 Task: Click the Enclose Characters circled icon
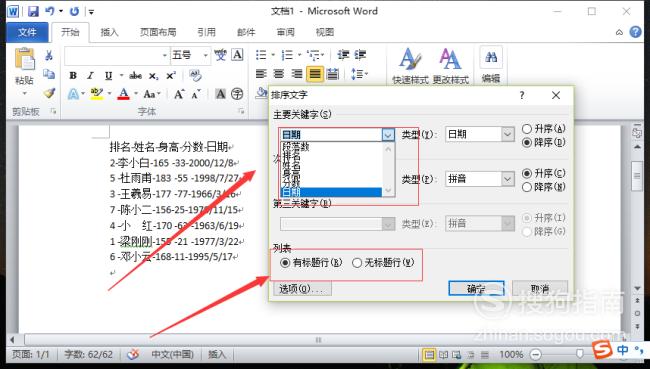237,94
